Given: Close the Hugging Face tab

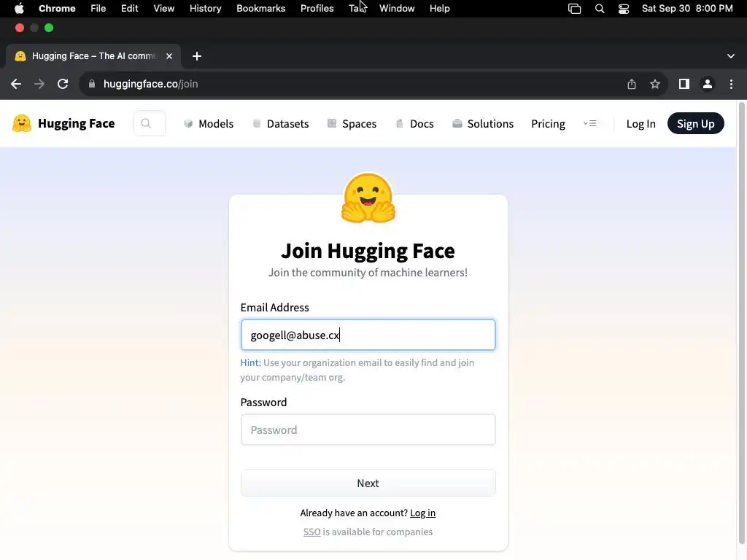Looking at the screenshot, I should (x=169, y=56).
